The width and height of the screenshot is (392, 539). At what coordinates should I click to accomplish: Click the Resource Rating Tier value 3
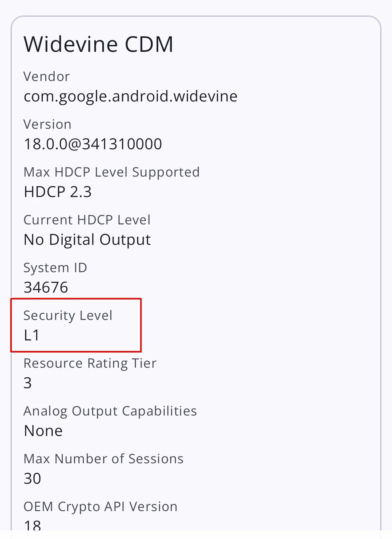coord(28,383)
